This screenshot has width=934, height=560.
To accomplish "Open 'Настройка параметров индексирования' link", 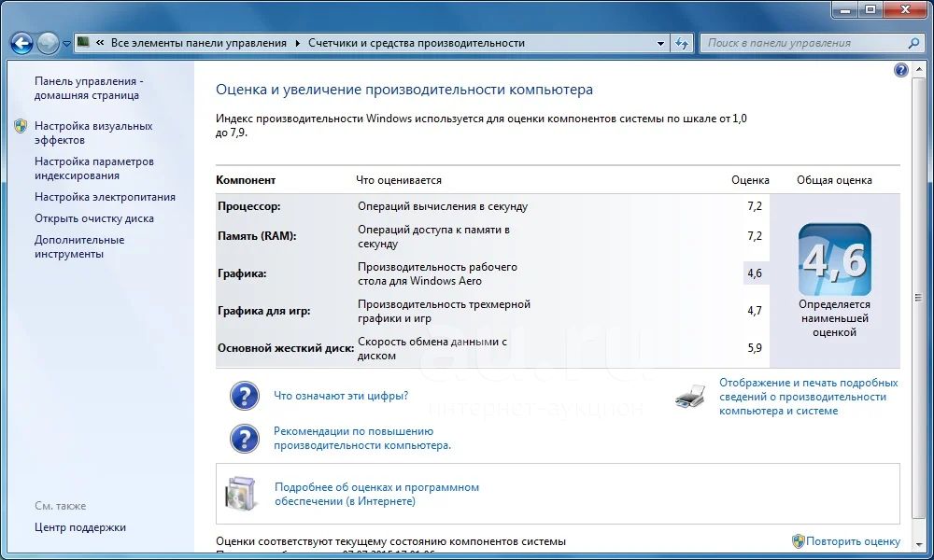I will [x=93, y=168].
